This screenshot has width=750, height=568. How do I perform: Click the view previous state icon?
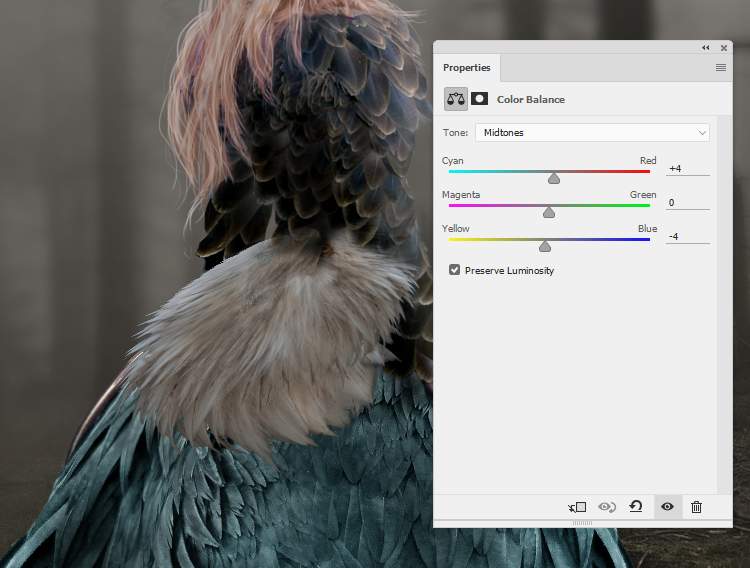click(x=607, y=507)
